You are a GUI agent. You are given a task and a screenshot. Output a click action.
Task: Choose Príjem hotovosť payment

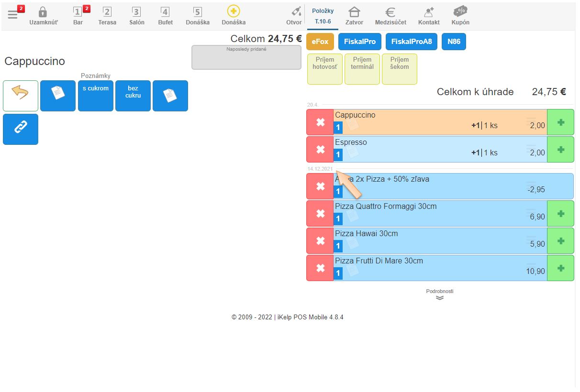click(325, 69)
